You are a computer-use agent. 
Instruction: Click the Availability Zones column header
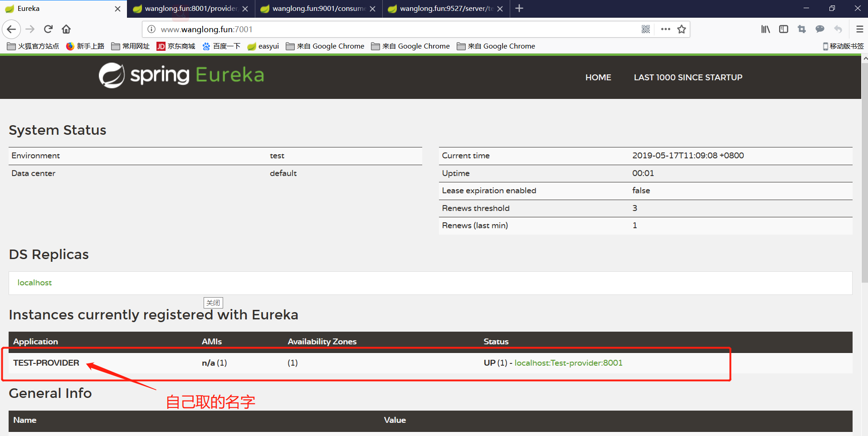[322, 342]
